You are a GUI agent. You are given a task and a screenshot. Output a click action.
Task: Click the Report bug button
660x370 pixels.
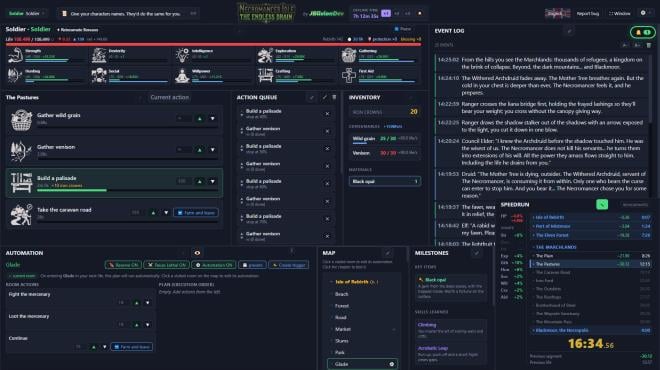(588, 13)
